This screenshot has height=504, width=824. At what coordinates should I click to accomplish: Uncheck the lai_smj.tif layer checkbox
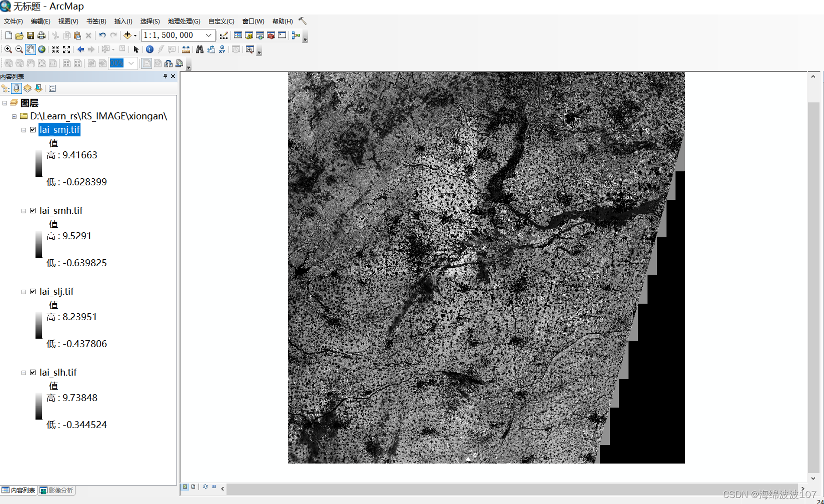33,130
